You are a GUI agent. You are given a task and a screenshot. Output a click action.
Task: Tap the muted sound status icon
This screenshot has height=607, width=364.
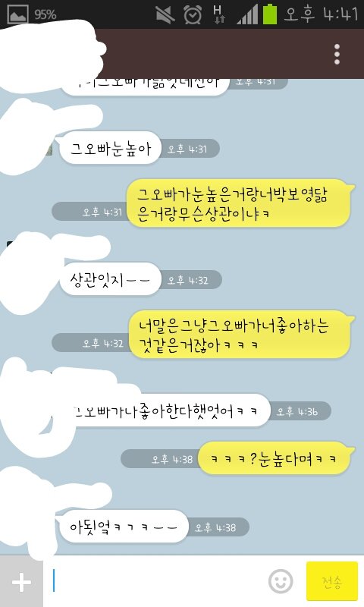click(x=165, y=14)
